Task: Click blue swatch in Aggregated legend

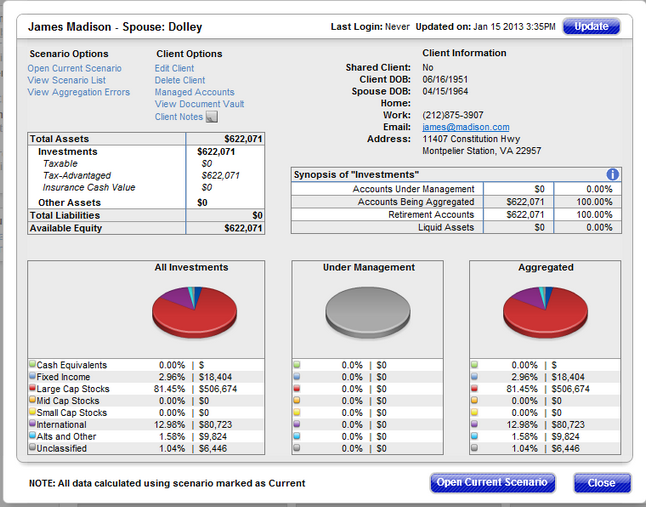Action: click(474, 376)
